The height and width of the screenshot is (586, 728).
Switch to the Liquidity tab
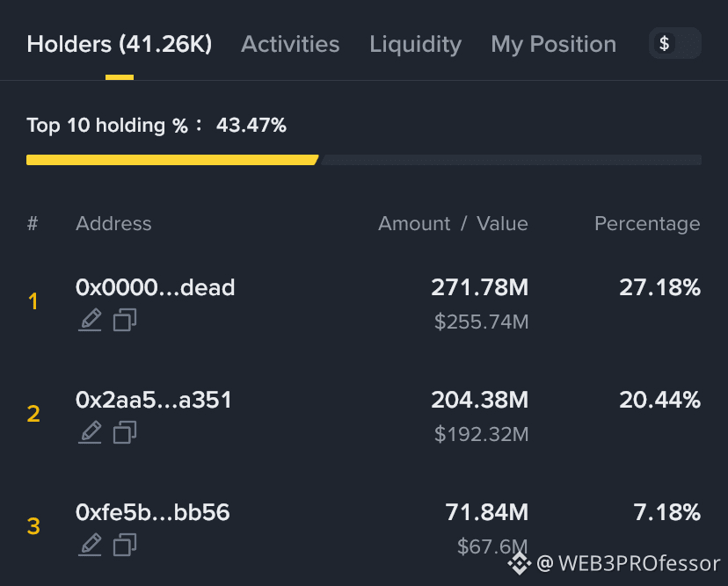point(416,45)
